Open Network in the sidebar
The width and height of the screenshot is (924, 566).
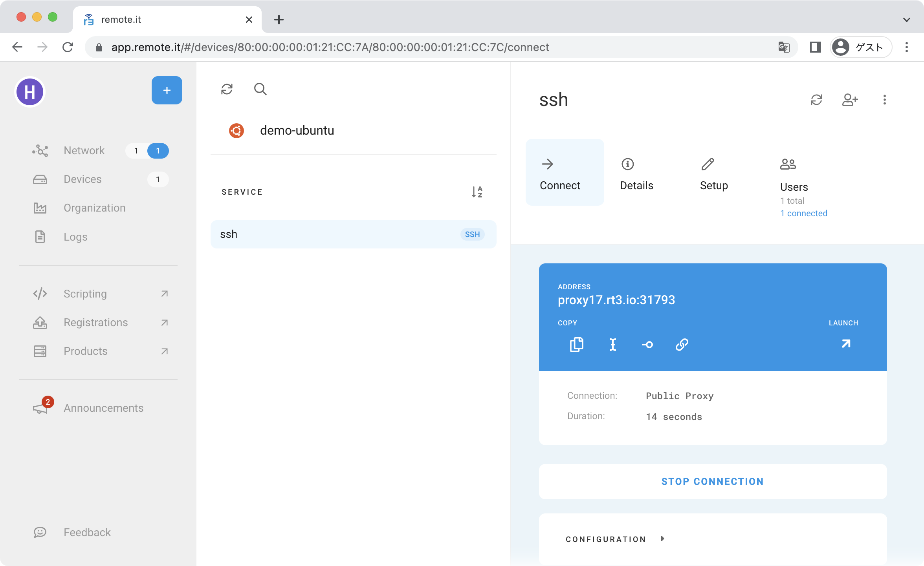tap(98, 151)
